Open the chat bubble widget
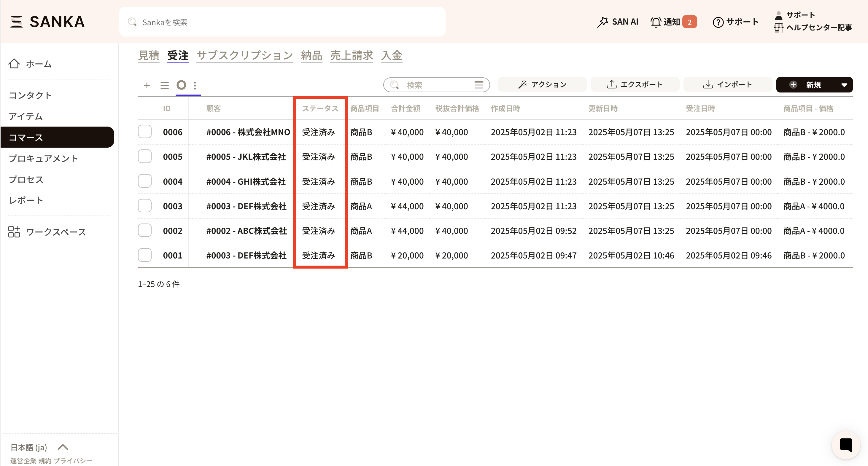868x466 pixels. click(x=845, y=445)
